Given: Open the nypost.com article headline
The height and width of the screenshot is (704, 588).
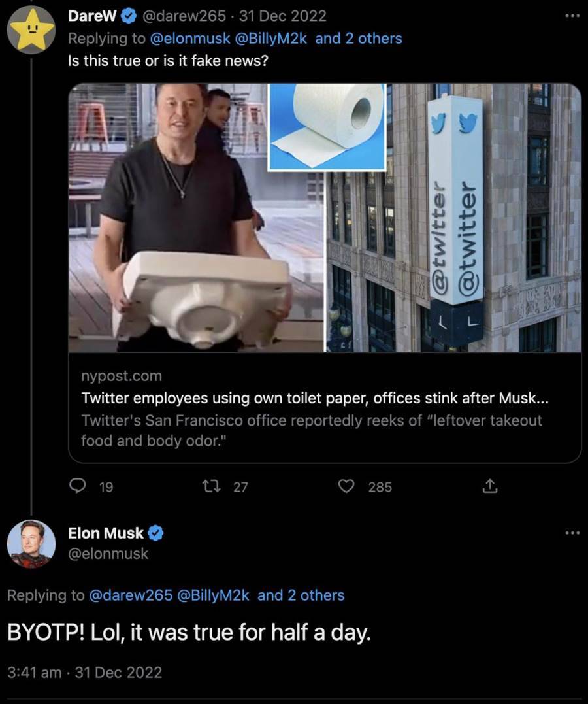Looking at the screenshot, I should click(315, 398).
